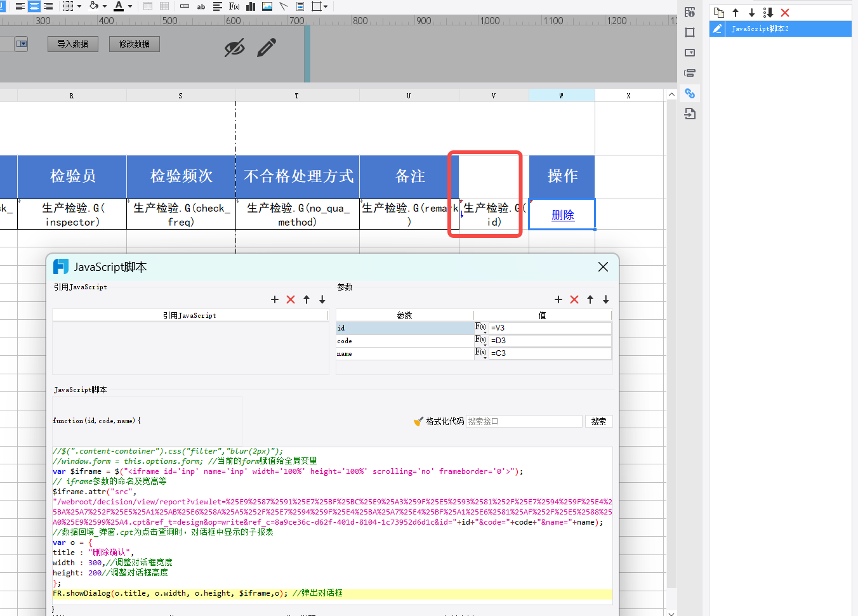Click the =V3 value field
The width and height of the screenshot is (858, 616).
tap(550, 328)
